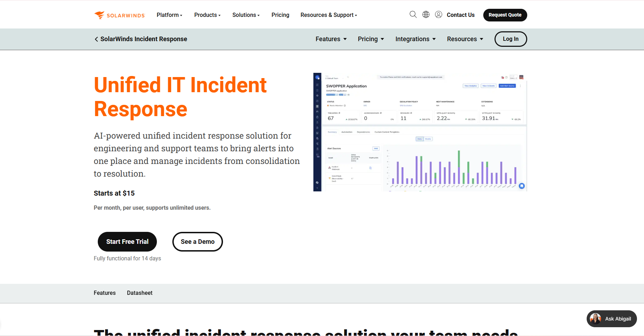
Task: Open the user account icon
Action: coord(439,14)
